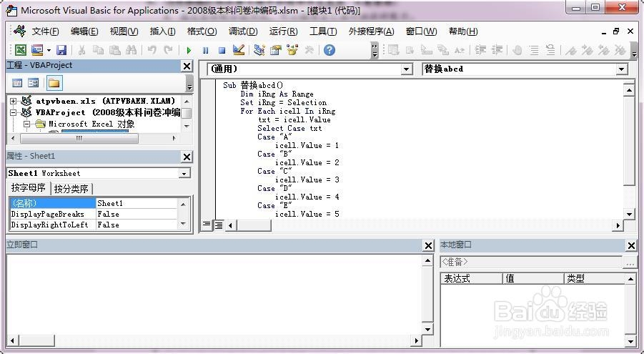Switch to Full Module View button

(219, 225)
